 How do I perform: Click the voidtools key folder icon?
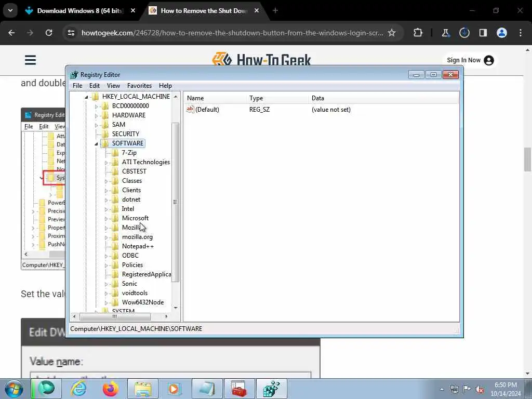click(x=115, y=293)
